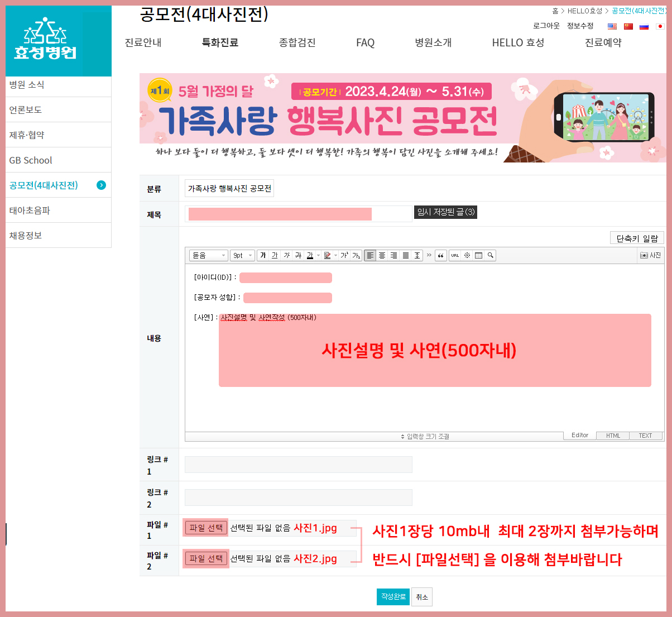Switch language with the Japanese flag
The image size is (672, 617).
point(660,26)
